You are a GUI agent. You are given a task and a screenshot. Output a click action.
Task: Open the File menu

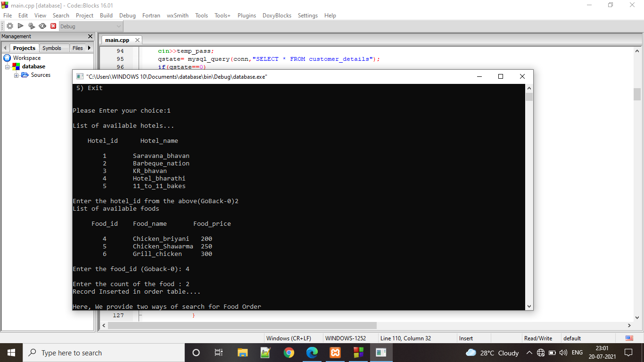(8, 16)
